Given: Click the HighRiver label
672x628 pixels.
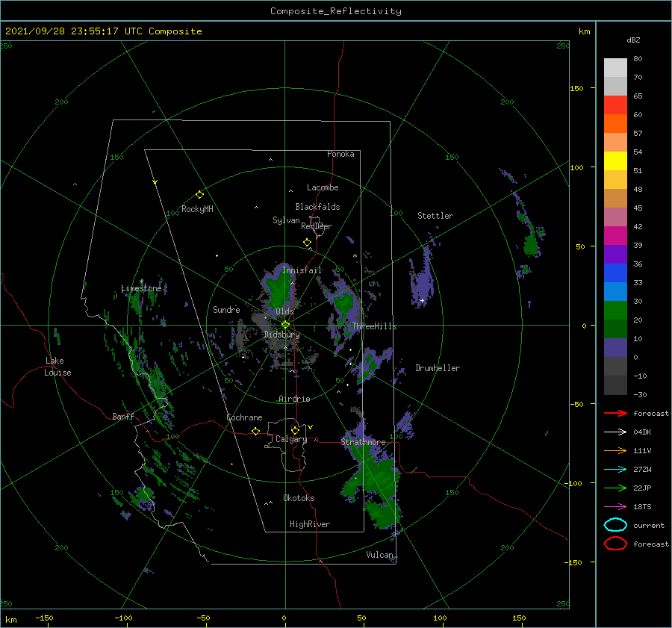Looking at the screenshot, I should click(310, 524).
